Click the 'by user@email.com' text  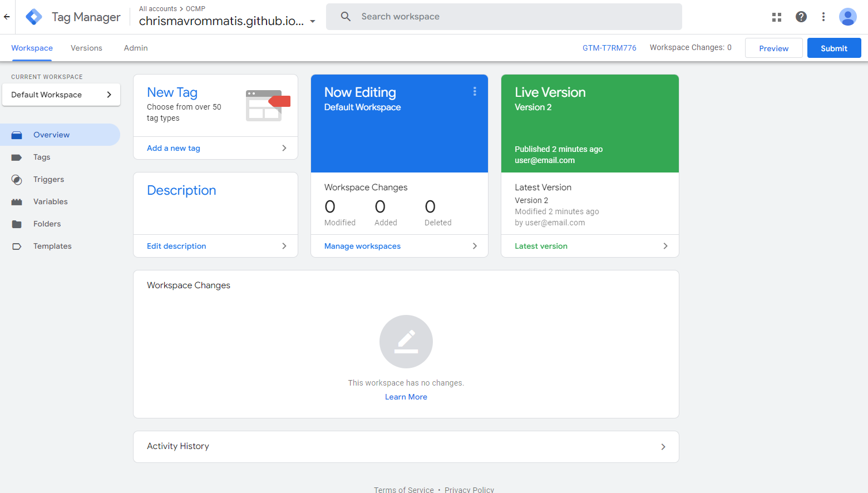[550, 223]
